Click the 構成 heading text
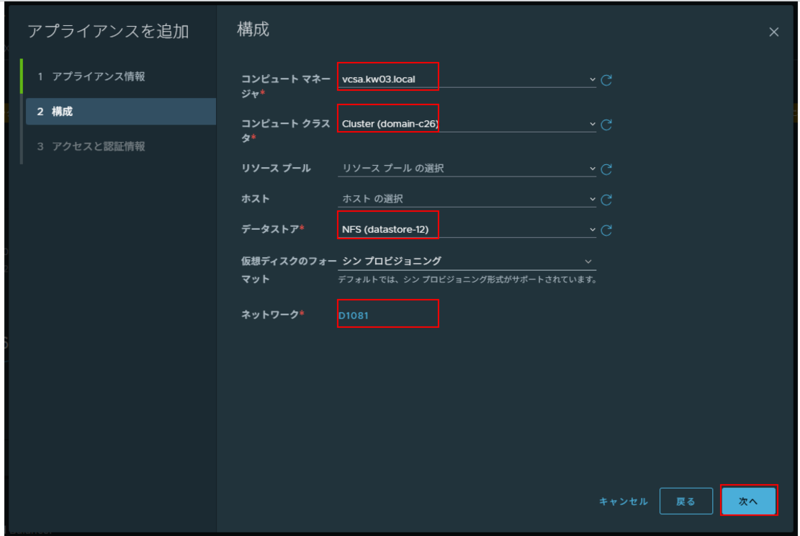800x536 pixels. point(253,30)
